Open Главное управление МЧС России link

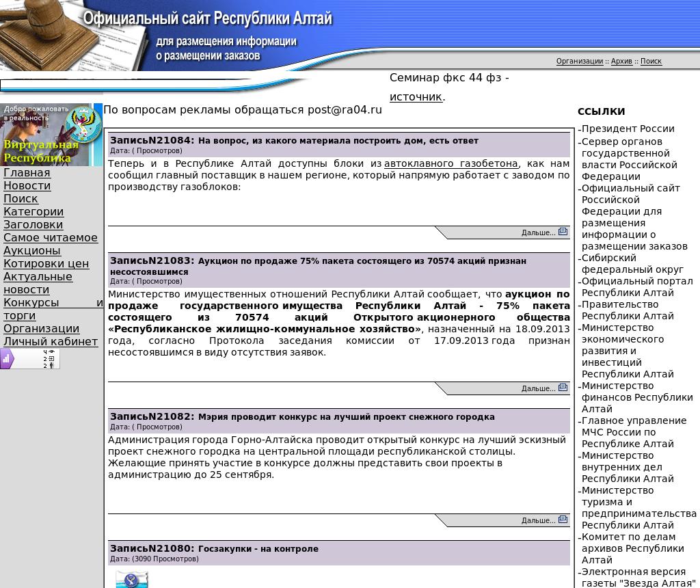(x=634, y=431)
